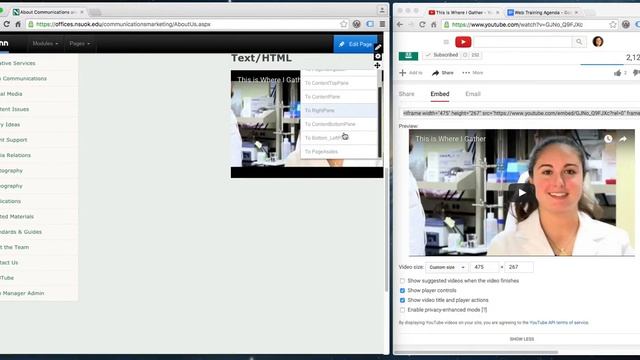The height and width of the screenshot is (360, 640).
Task: Open the Meet the Team sidebar link
Action: [14, 247]
